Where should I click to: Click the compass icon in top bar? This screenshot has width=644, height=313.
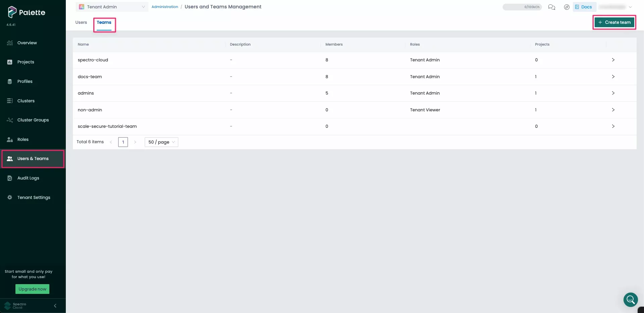coord(567,7)
